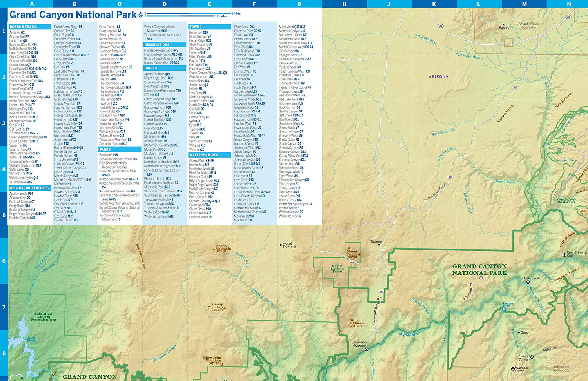This screenshot has width=588, height=381.
Task: Click the Supai town dot on the map
Action: 519,332
